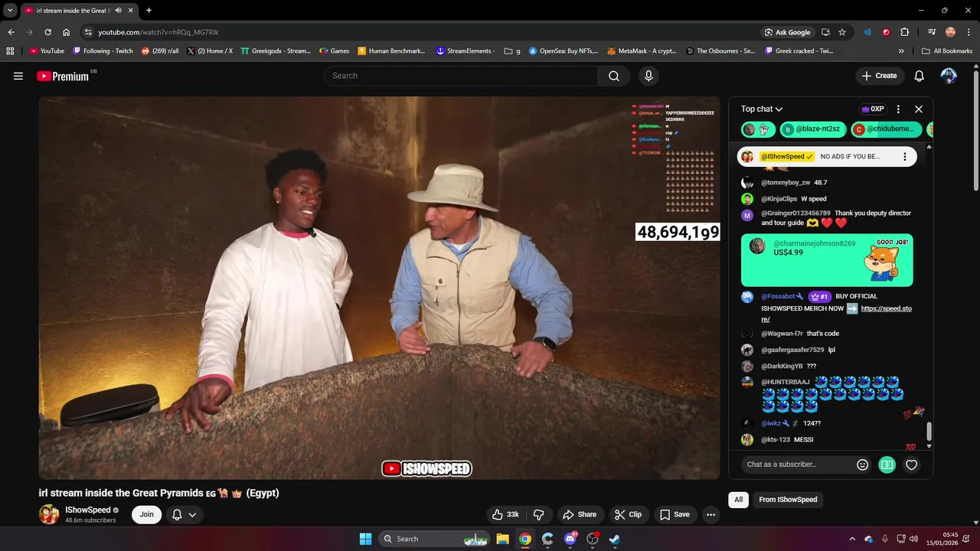Focus the YouTube search field
The height and width of the screenshot is (551, 980).
[x=461, y=76]
